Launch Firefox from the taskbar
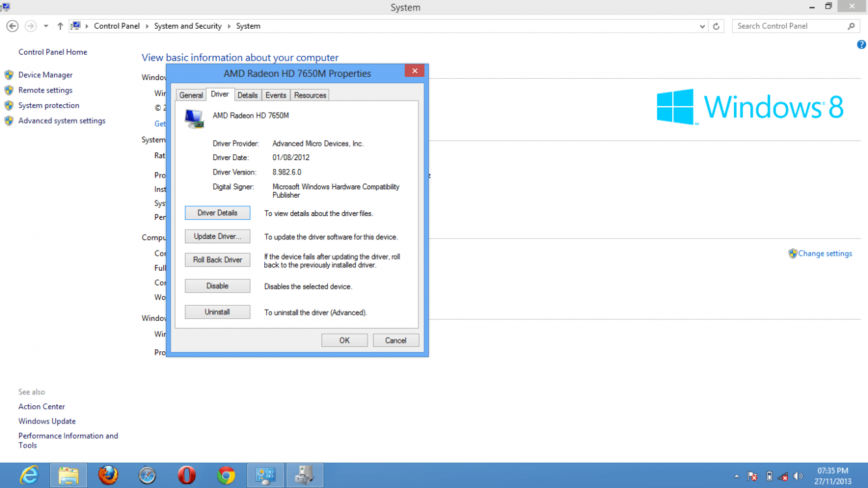 (109, 476)
